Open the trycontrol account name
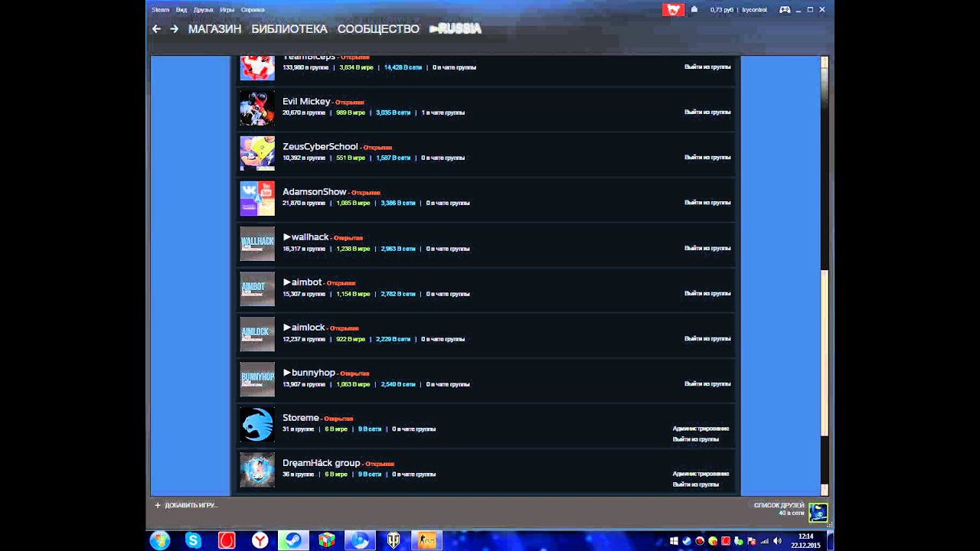980x551 pixels. pyautogui.click(x=754, y=10)
